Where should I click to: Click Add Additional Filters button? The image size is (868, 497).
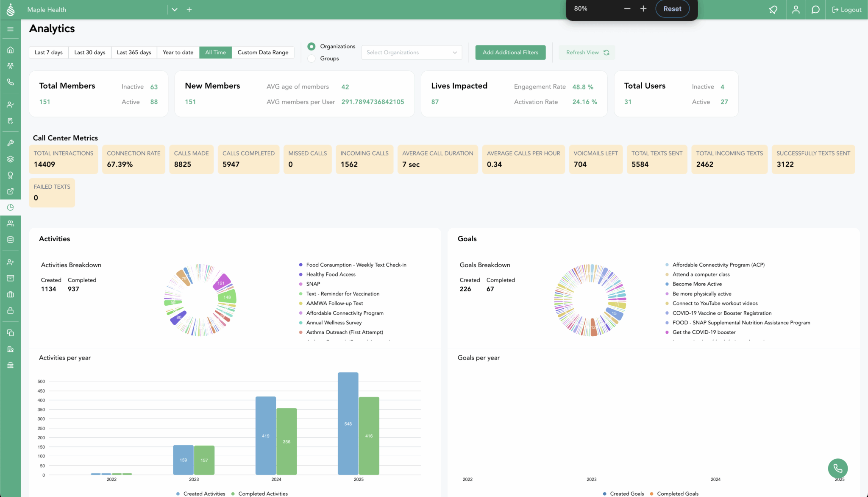pyautogui.click(x=510, y=53)
